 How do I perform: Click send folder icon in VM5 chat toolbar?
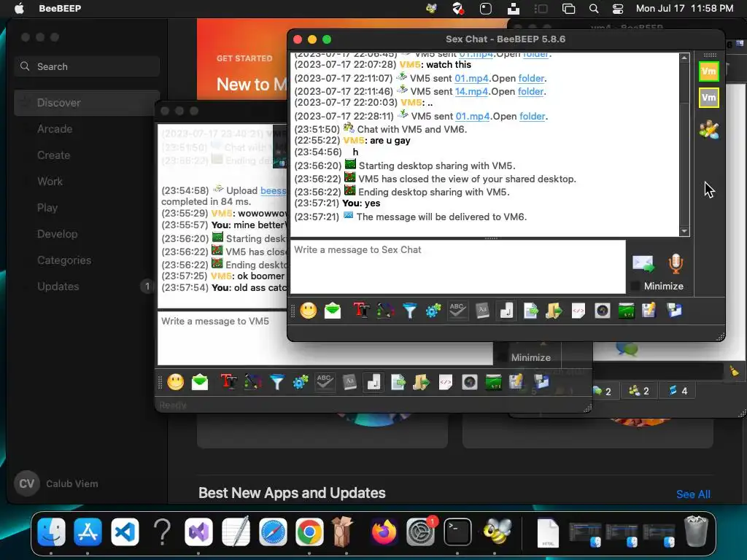(421, 382)
